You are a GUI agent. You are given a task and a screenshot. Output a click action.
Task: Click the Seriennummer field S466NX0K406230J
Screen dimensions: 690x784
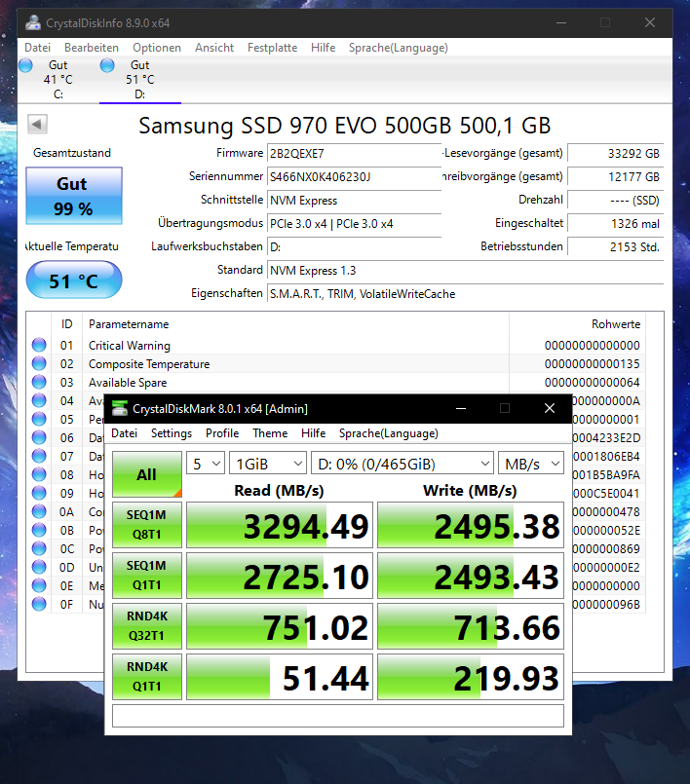click(354, 176)
